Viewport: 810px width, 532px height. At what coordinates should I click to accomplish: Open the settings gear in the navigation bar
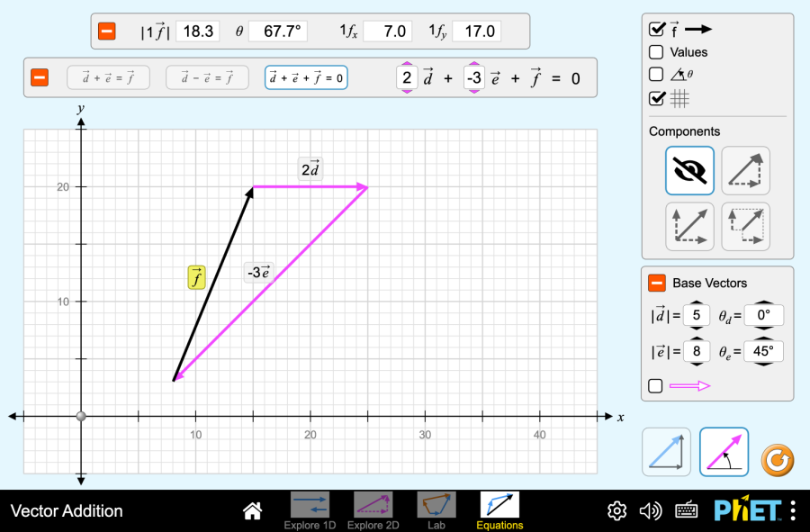pyautogui.click(x=616, y=511)
